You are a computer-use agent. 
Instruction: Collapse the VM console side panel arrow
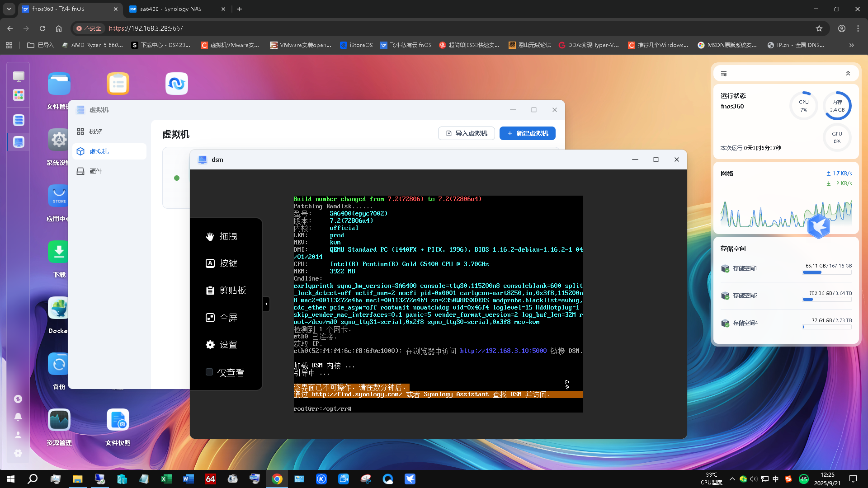coord(266,304)
